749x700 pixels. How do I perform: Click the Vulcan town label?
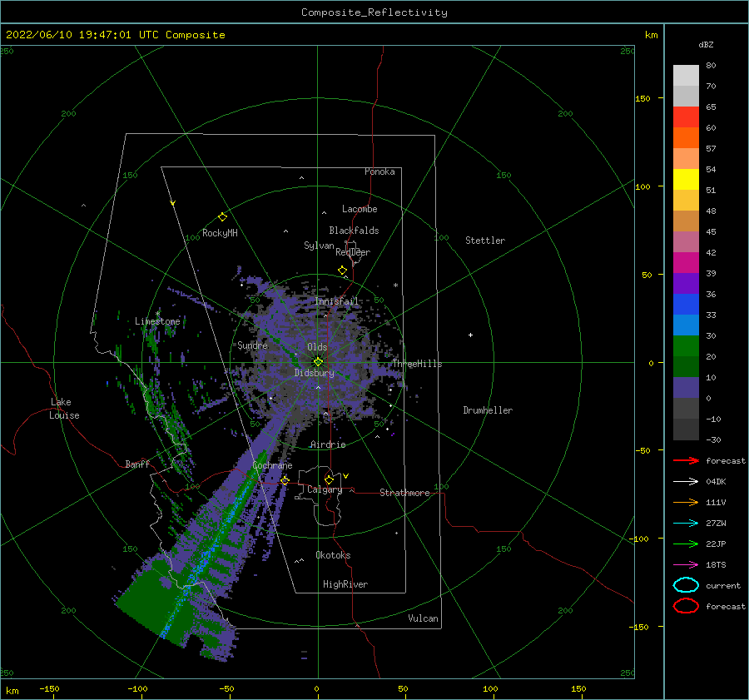pyautogui.click(x=424, y=618)
